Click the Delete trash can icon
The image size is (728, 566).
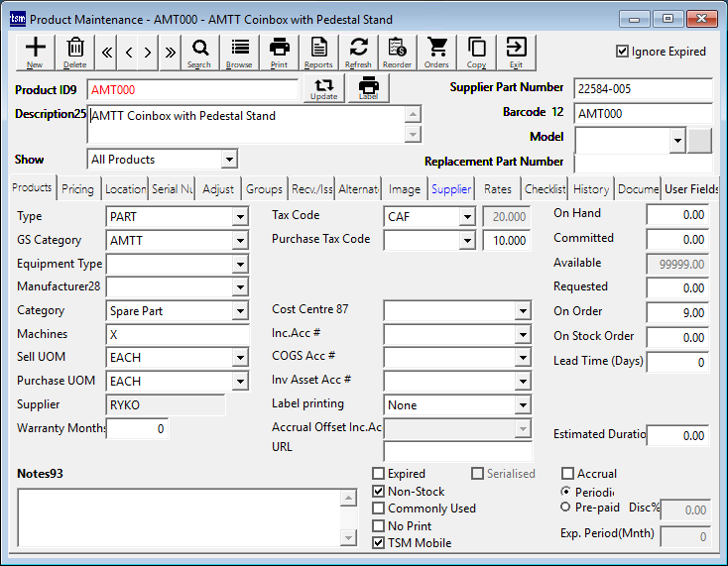(75, 52)
